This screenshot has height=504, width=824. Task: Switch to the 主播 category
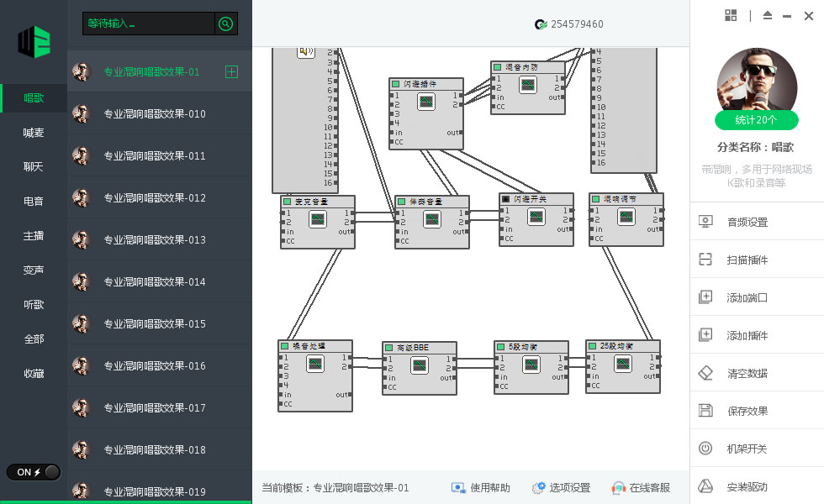pos(34,236)
